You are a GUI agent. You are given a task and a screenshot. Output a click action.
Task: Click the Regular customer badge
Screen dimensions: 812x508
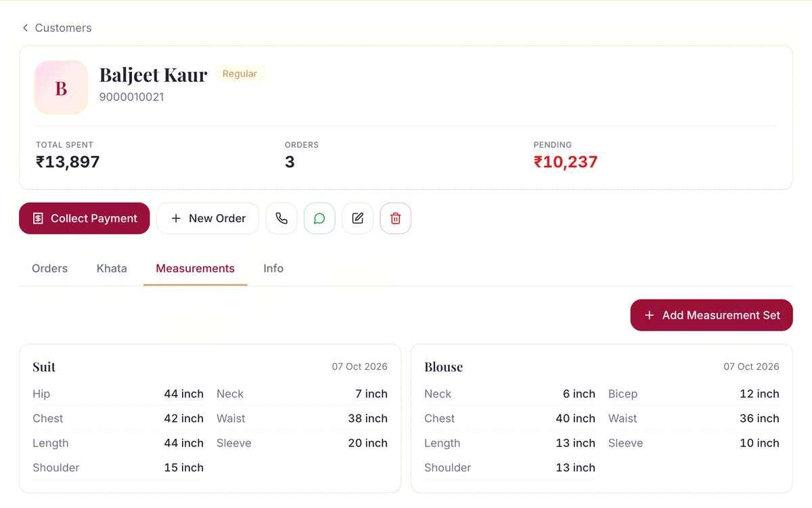coord(240,74)
